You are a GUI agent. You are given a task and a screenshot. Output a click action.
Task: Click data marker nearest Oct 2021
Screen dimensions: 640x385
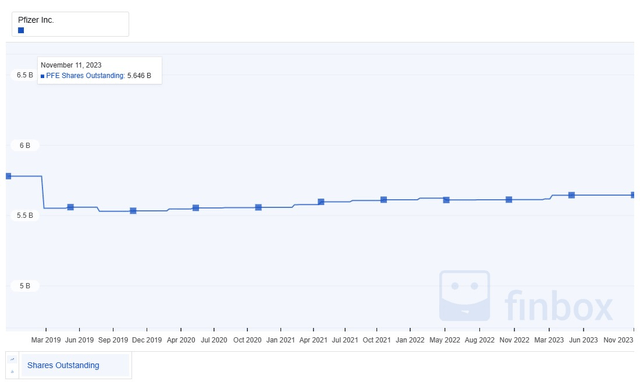(x=384, y=200)
